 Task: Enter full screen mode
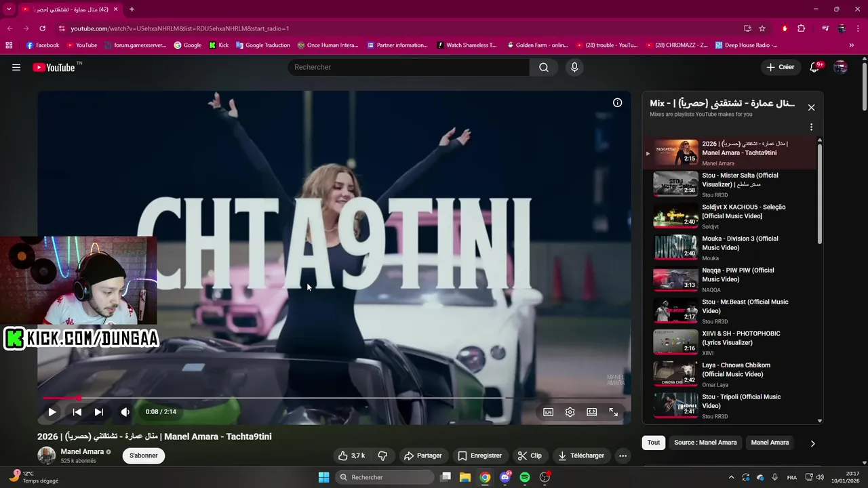(x=614, y=412)
